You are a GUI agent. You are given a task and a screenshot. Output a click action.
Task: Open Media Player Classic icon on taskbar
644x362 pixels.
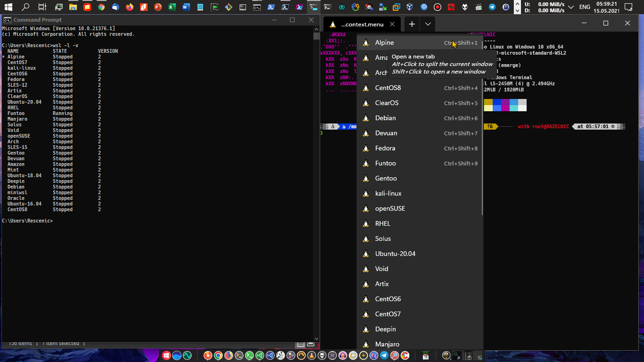(479, 7)
